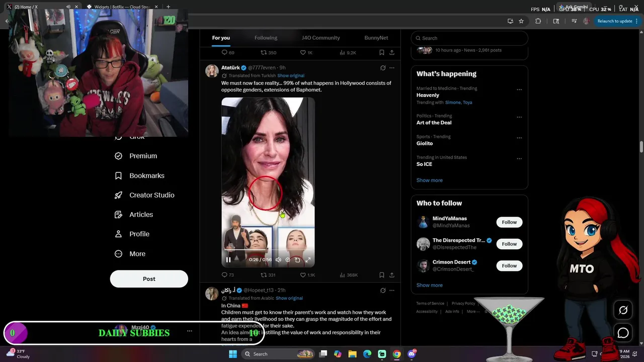The width and height of the screenshot is (644, 362).
Task: Click Grok icon on Atatürk's post
Action: pyautogui.click(x=383, y=68)
